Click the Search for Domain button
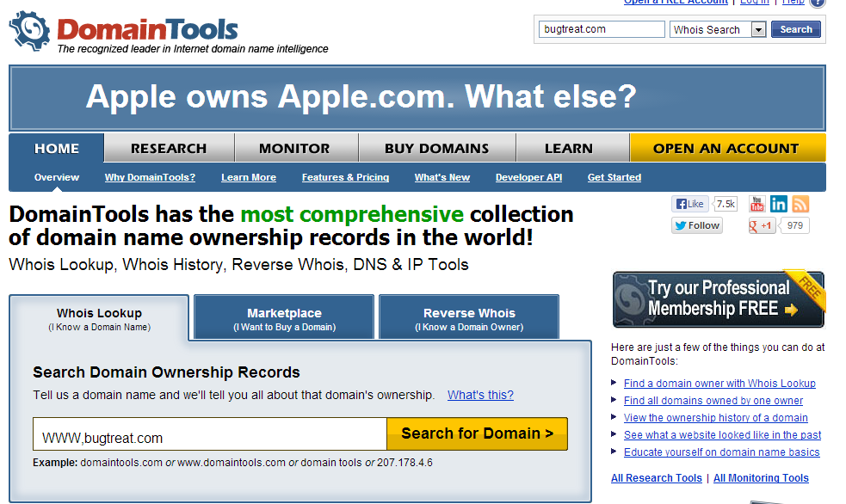 click(x=477, y=433)
